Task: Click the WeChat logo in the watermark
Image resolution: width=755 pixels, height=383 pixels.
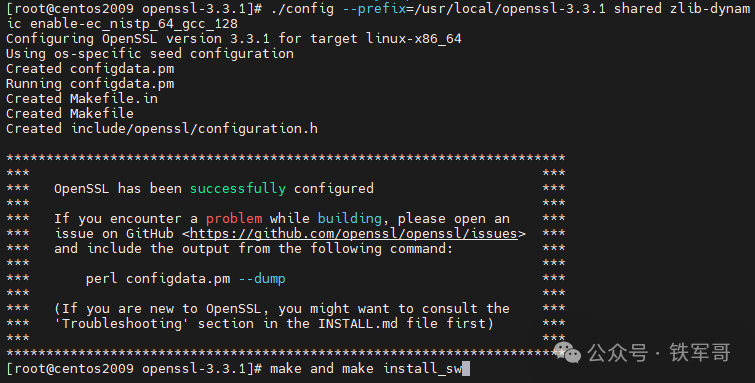Action: pos(567,353)
